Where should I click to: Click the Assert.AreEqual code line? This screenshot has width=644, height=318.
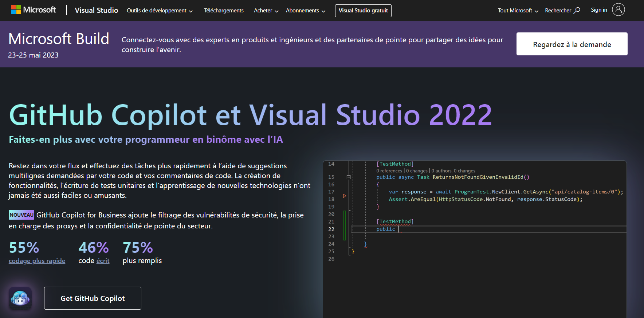(x=486, y=199)
